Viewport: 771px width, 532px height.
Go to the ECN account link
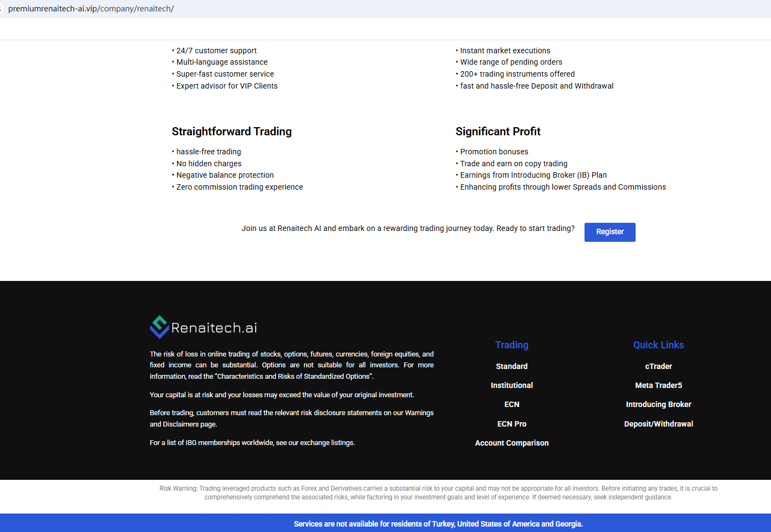[512, 404]
